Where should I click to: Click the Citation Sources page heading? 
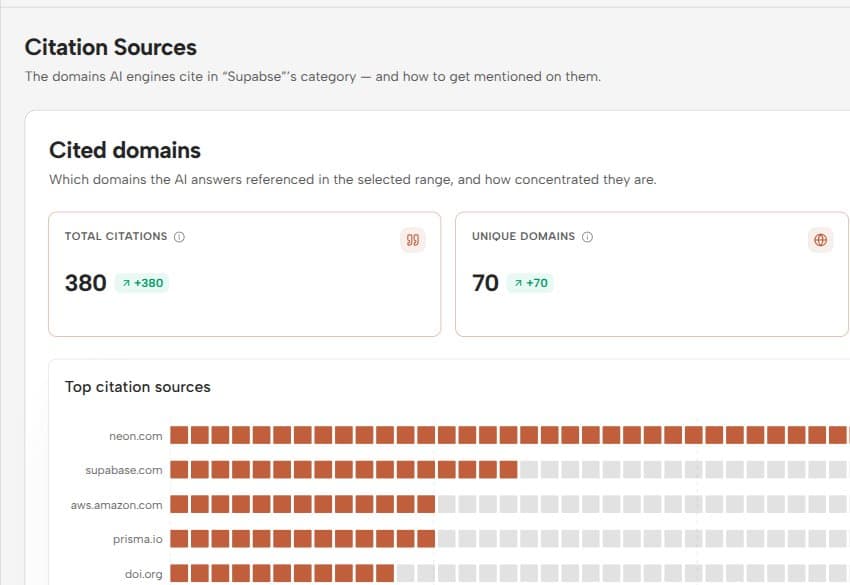click(111, 47)
